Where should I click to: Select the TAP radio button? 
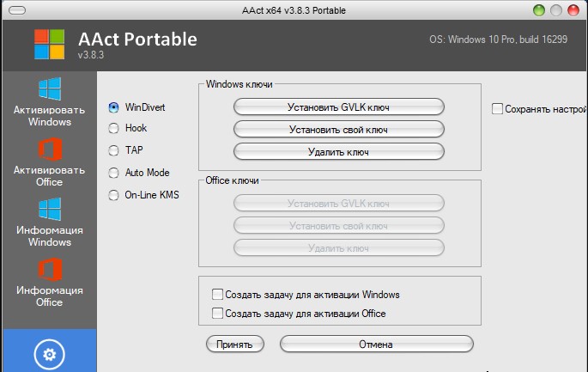[x=113, y=149]
